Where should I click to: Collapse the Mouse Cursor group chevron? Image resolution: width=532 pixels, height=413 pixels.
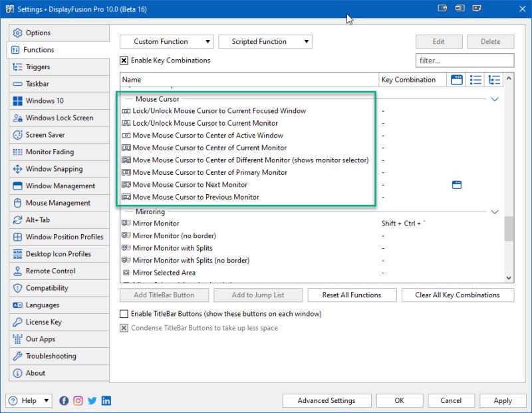click(495, 99)
